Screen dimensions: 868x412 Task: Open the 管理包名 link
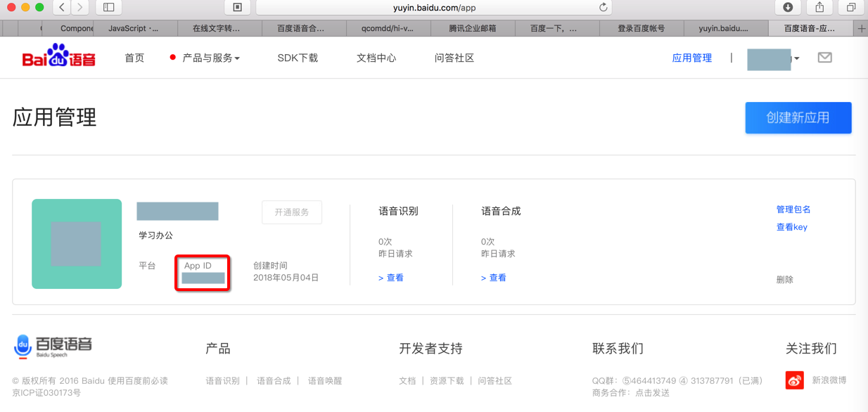point(793,210)
